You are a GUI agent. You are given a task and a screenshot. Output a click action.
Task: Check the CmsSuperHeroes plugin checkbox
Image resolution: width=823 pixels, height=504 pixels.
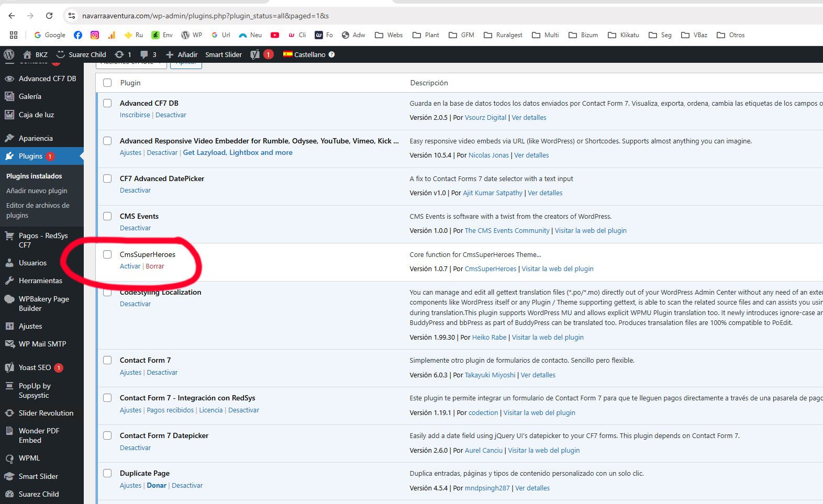(107, 254)
